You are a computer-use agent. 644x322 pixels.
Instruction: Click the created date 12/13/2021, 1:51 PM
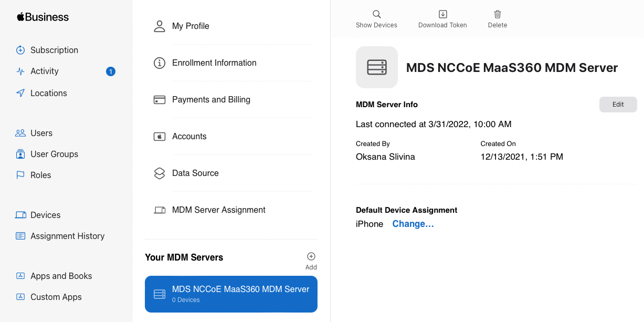pyautogui.click(x=522, y=157)
